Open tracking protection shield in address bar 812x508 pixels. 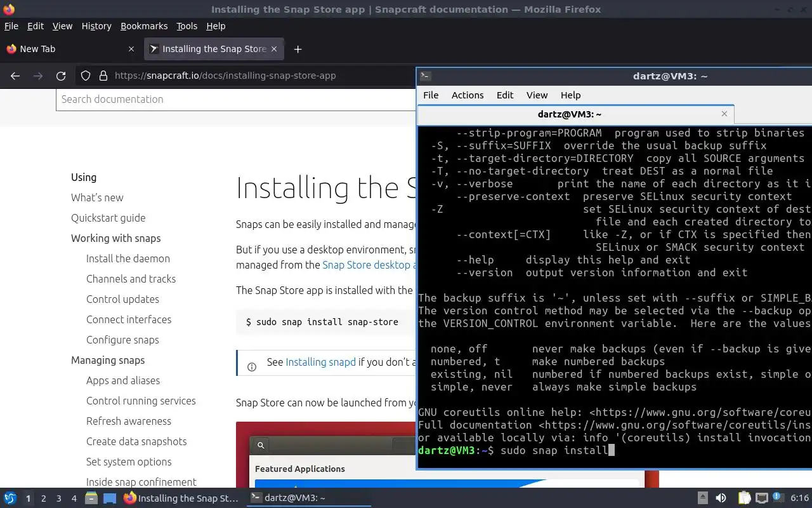coord(86,76)
